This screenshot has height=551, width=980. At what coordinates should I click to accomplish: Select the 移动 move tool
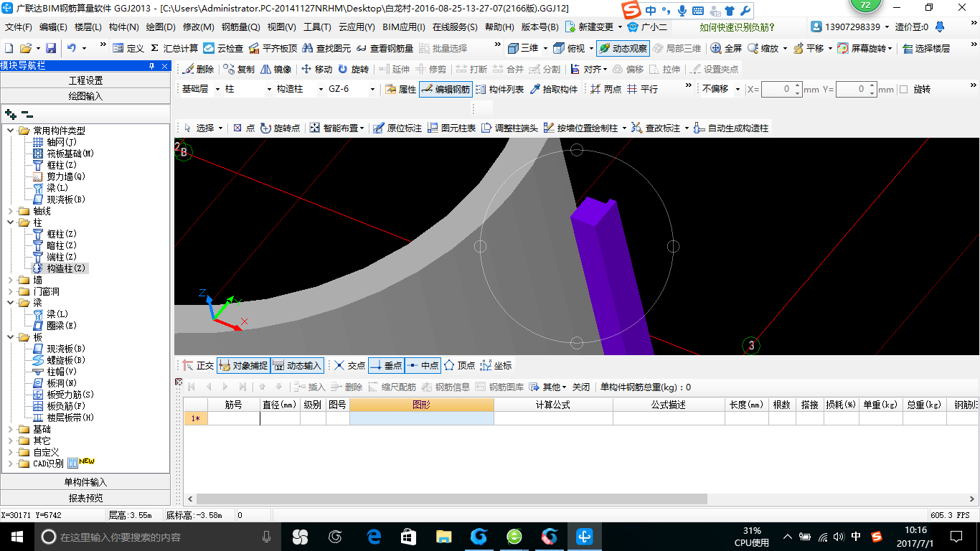316,69
